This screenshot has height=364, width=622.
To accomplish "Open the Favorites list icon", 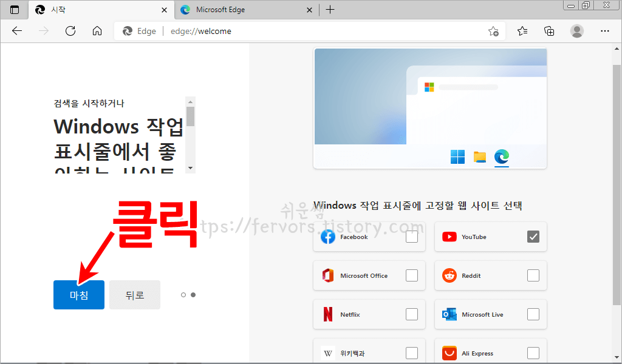I will [522, 31].
